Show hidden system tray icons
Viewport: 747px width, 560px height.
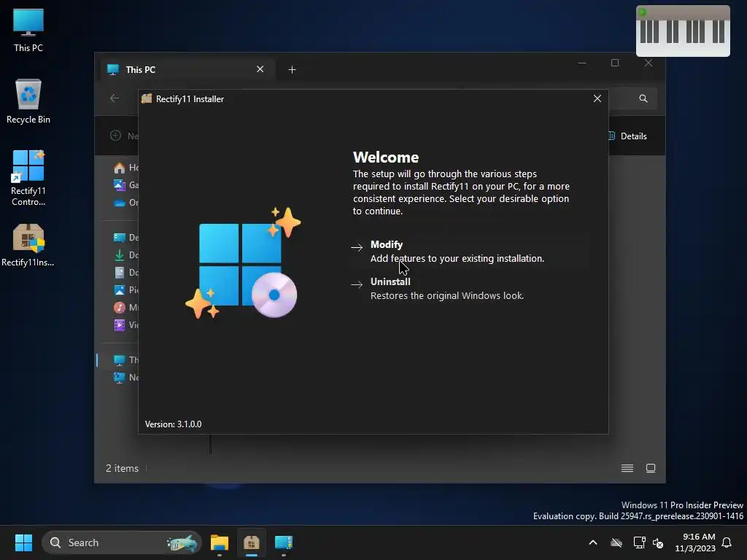tap(593, 542)
